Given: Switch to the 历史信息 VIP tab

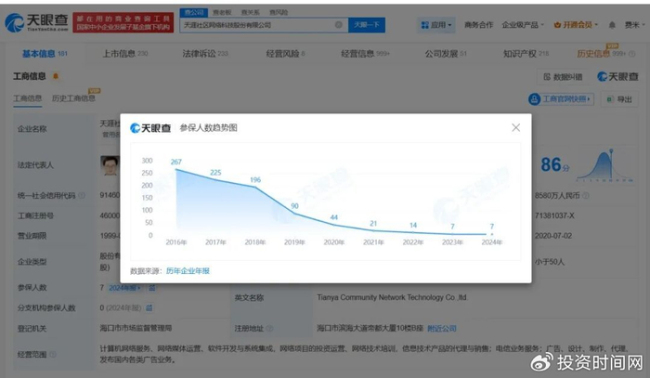Looking at the screenshot, I should click(601, 53).
